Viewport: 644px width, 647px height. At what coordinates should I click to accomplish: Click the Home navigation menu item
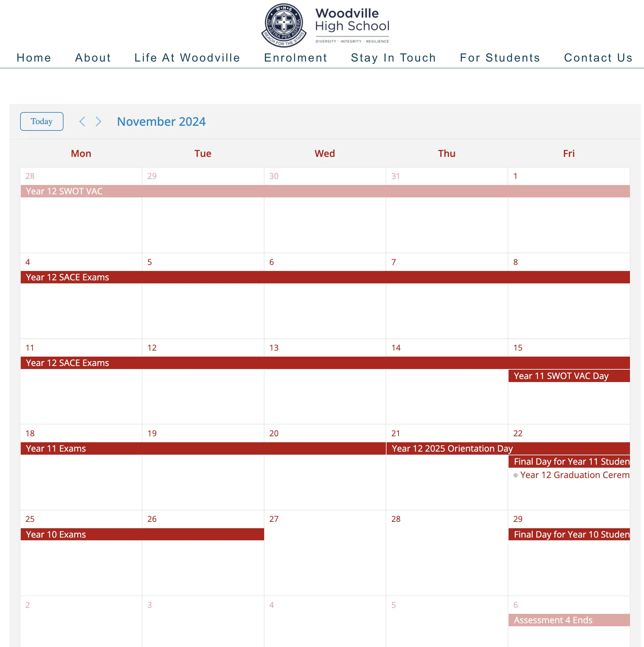pos(34,57)
